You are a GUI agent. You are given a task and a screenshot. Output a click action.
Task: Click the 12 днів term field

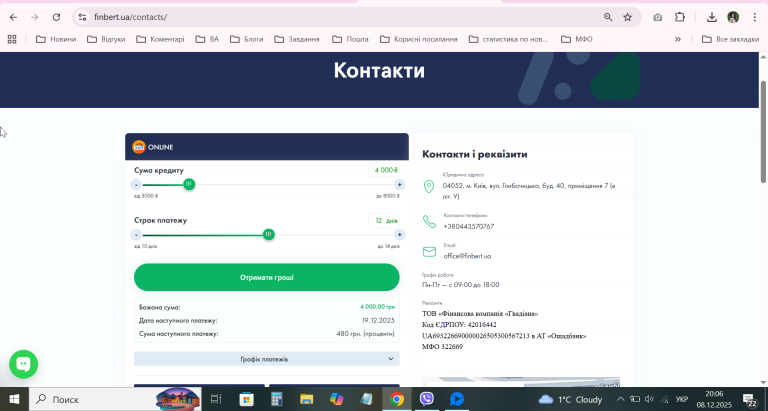(x=384, y=220)
